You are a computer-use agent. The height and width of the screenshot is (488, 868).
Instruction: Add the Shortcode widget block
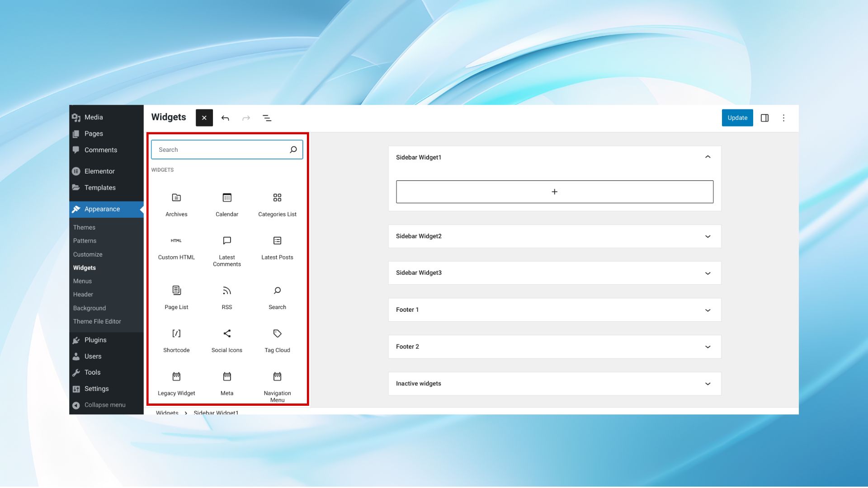pyautogui.click(x=176, y=340)
